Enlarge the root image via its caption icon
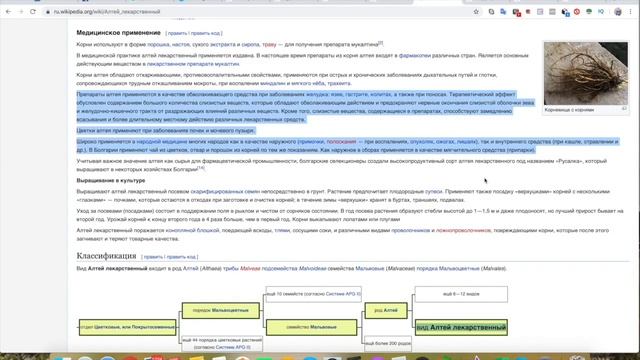 tap(624, 109)
